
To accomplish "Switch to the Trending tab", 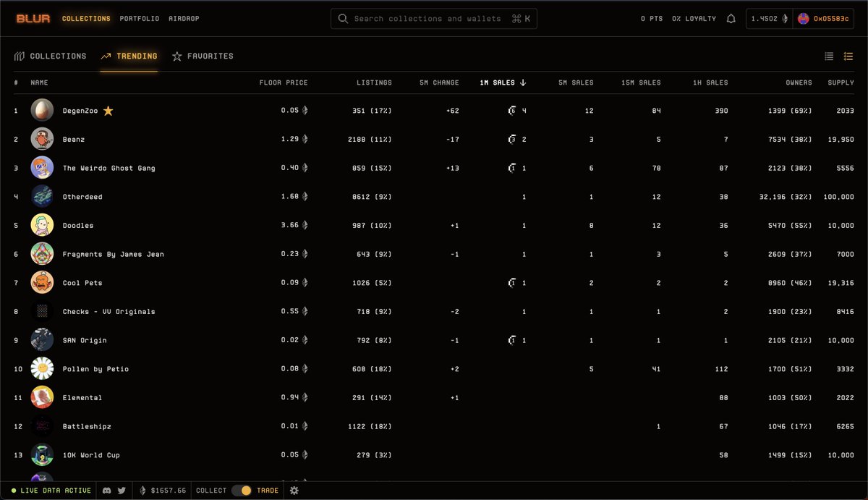I will (129, 56).
